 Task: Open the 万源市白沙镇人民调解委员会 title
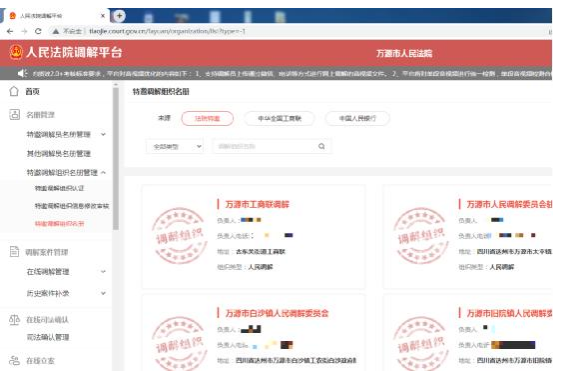(x=277, y=313)
